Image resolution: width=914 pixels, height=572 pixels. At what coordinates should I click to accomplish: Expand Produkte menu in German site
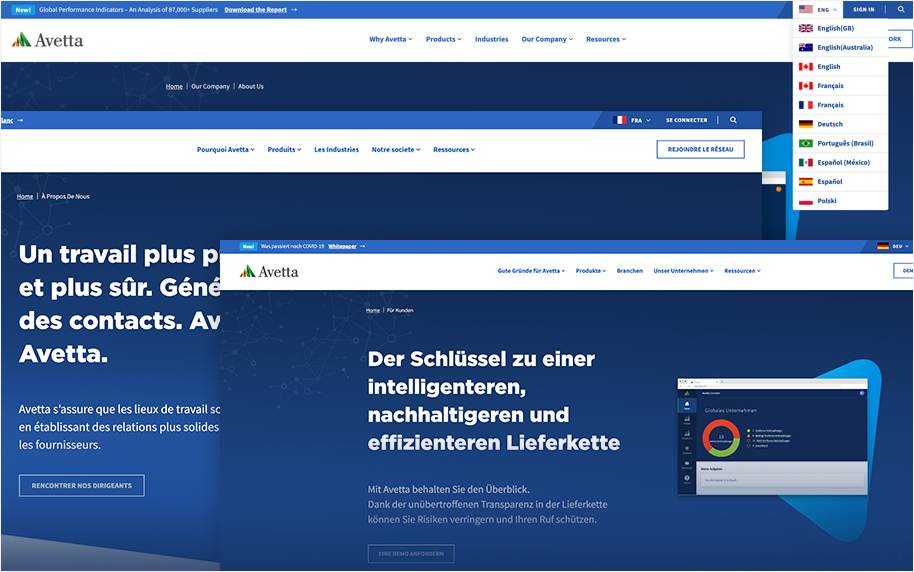591,271
